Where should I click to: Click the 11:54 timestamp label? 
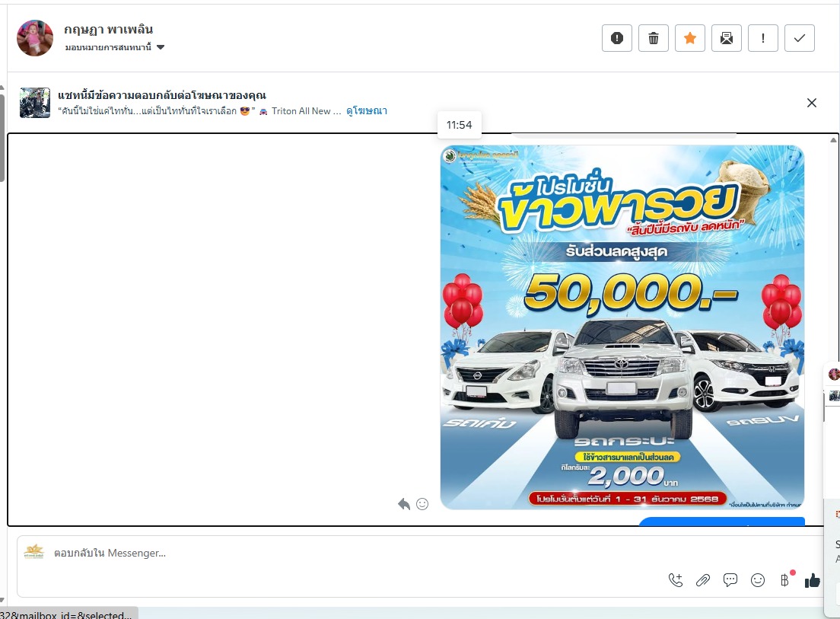(x=459, y=125)
